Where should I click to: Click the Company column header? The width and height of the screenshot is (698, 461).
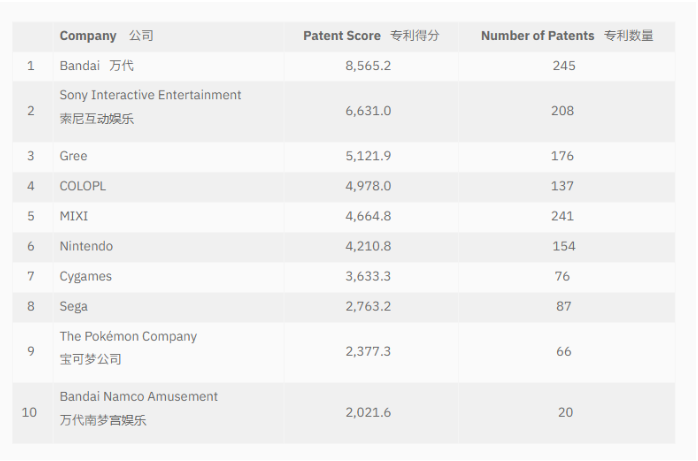coord(106,36)
